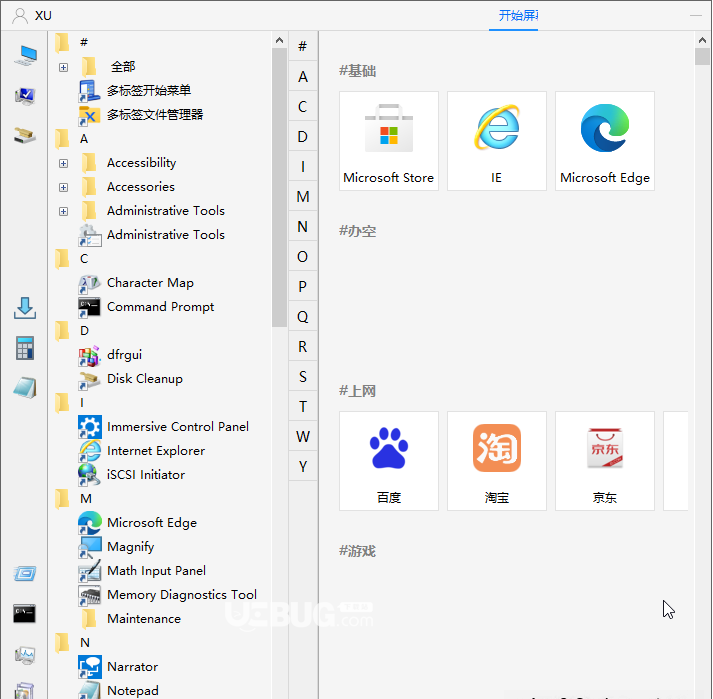713x699 pixels.
Task: Jump to letter M in index
Action: tap(303, 196)
